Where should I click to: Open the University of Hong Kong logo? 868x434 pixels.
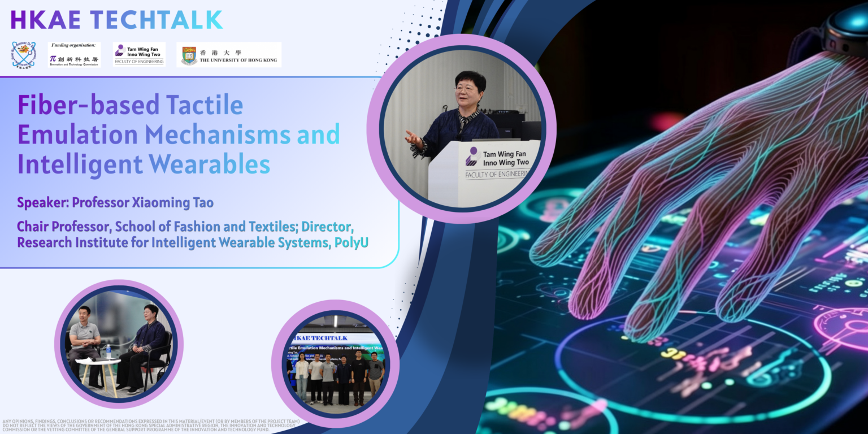point(229,55)
